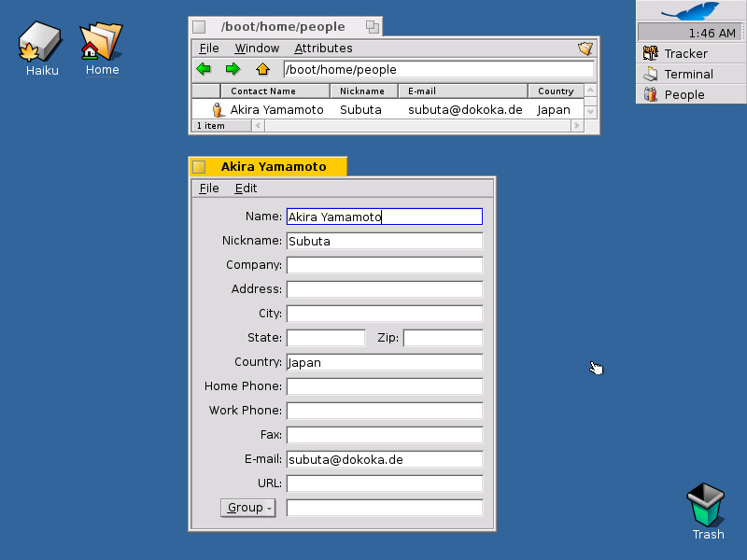Click the Zip input field
747x560 pixels.
443,338
